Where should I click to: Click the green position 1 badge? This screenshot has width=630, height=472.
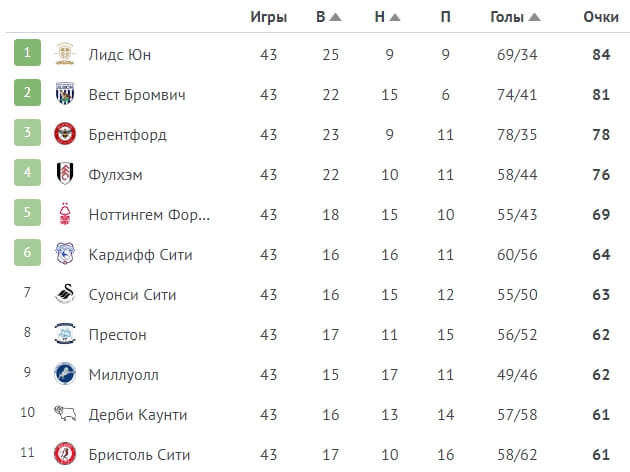(x=28, y=54)
